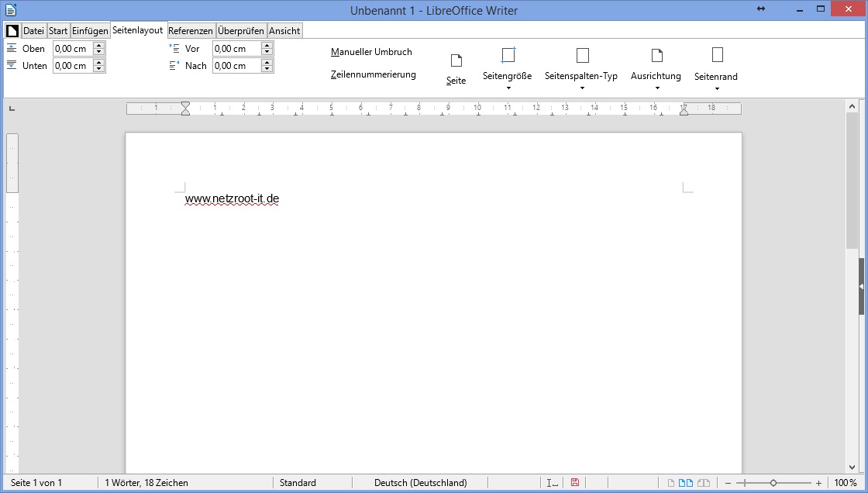
Task: Click the www.netzroot-it.de text in document
Action: click(232, 198)
